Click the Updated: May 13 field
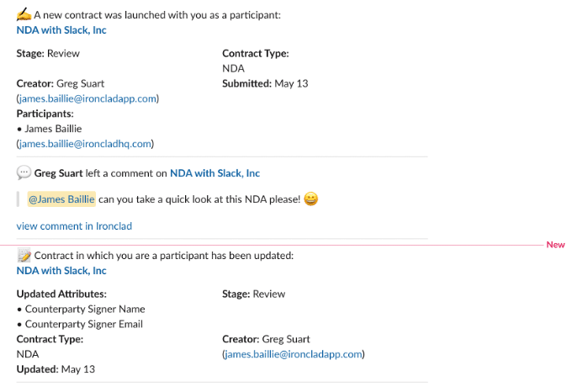 [56, 369]
